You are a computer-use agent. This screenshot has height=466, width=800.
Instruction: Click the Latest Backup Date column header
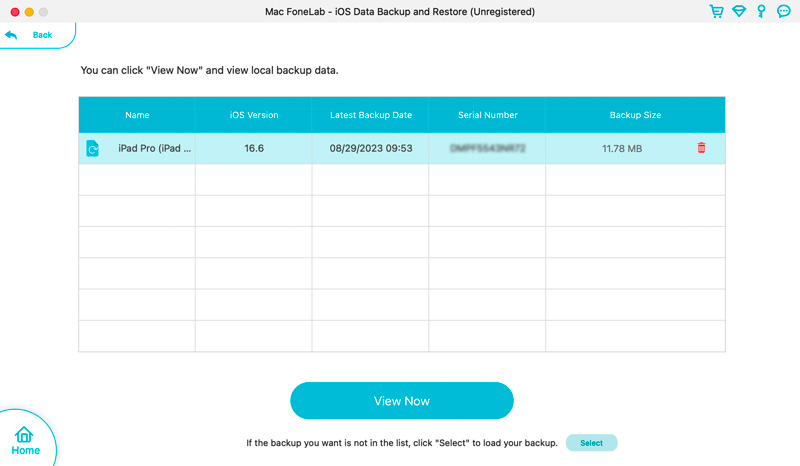371,115
